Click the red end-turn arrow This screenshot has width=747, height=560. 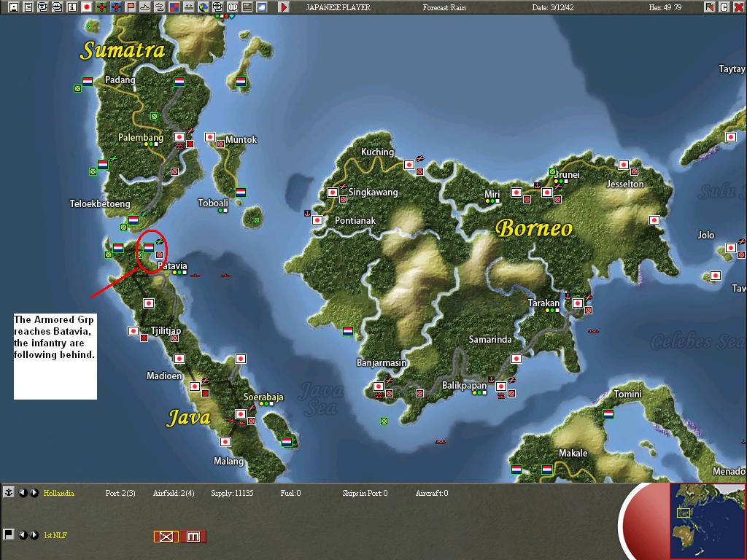(284, 7)
